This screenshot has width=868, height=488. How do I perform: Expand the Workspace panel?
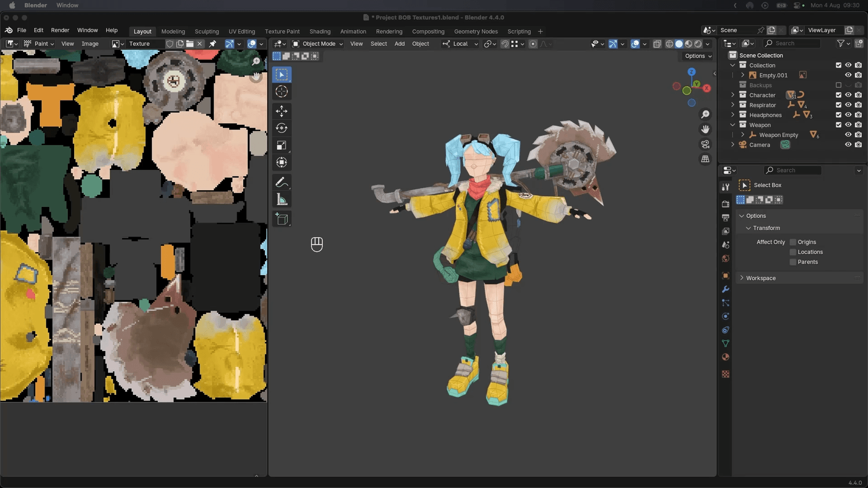click(760, 278)
